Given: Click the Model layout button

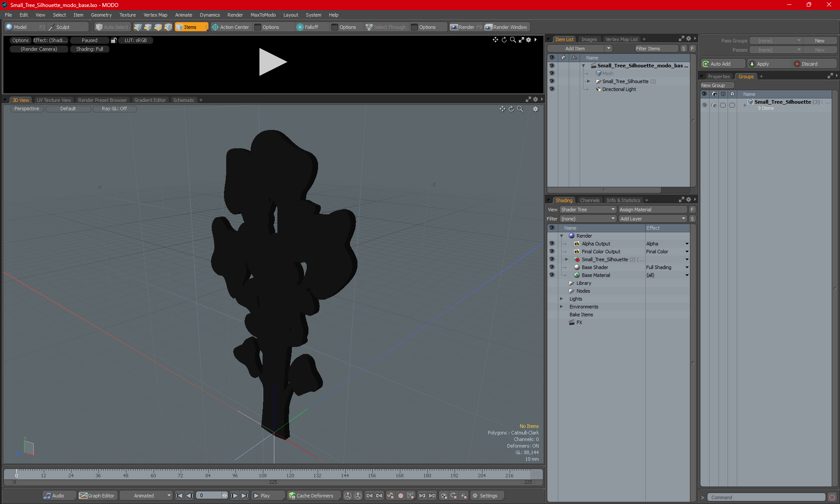Looking at the screenshot, I should click(x=24, y=27).
